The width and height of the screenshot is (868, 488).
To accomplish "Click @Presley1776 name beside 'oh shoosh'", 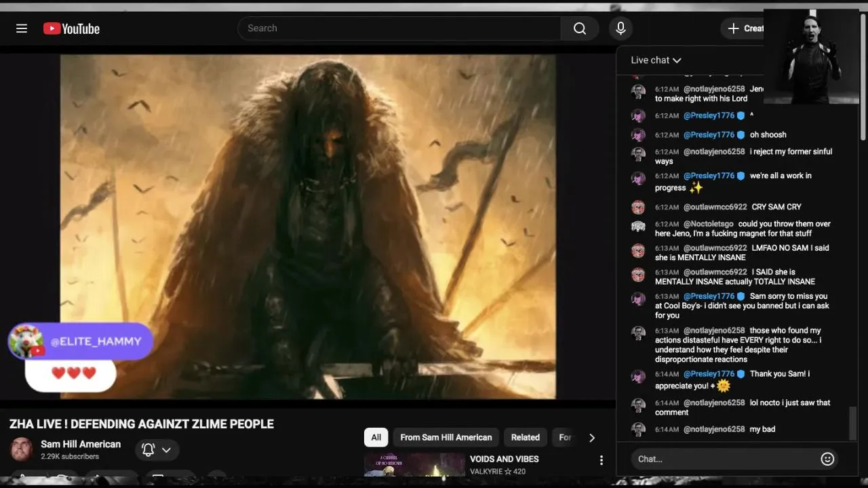I will click(709, 135).
